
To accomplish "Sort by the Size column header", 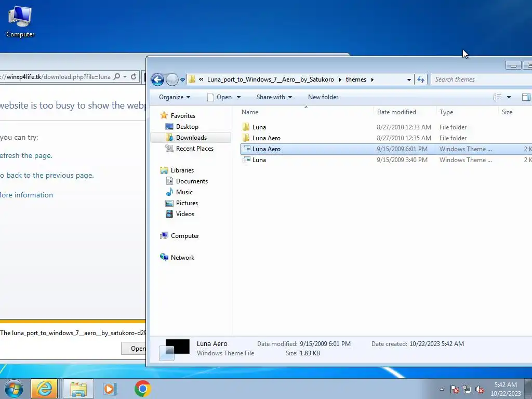I will [507, 112].
